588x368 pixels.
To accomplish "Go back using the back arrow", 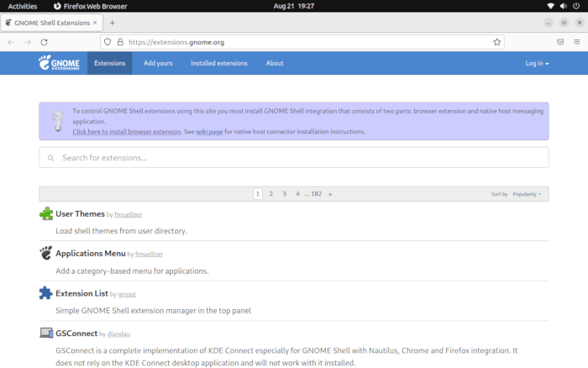I will tap(11, 42).
